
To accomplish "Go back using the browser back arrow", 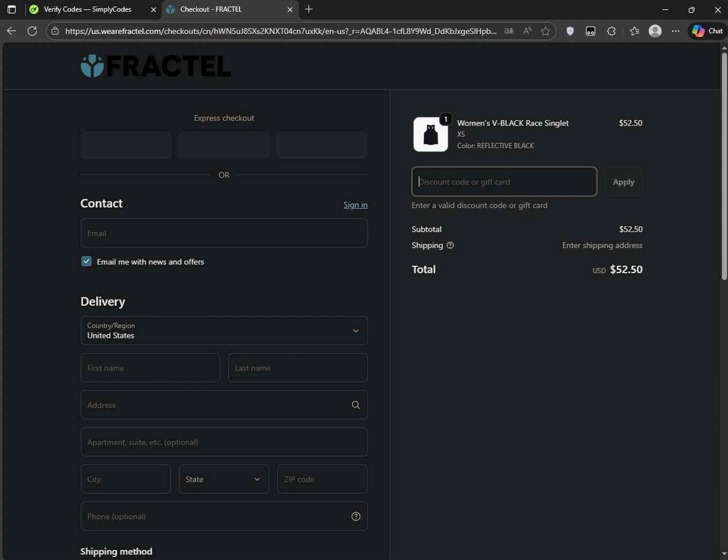I will [x=12, y=31].
